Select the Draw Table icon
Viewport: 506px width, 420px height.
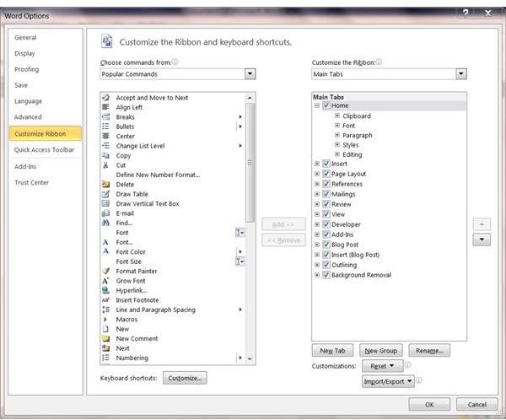106,194
